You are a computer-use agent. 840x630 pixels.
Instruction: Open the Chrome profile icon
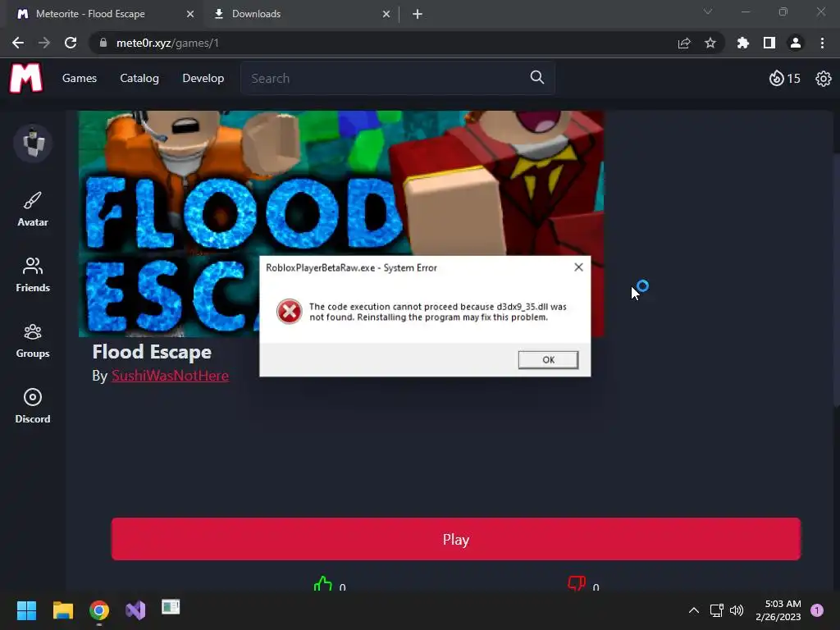click(x=796, y=43)
